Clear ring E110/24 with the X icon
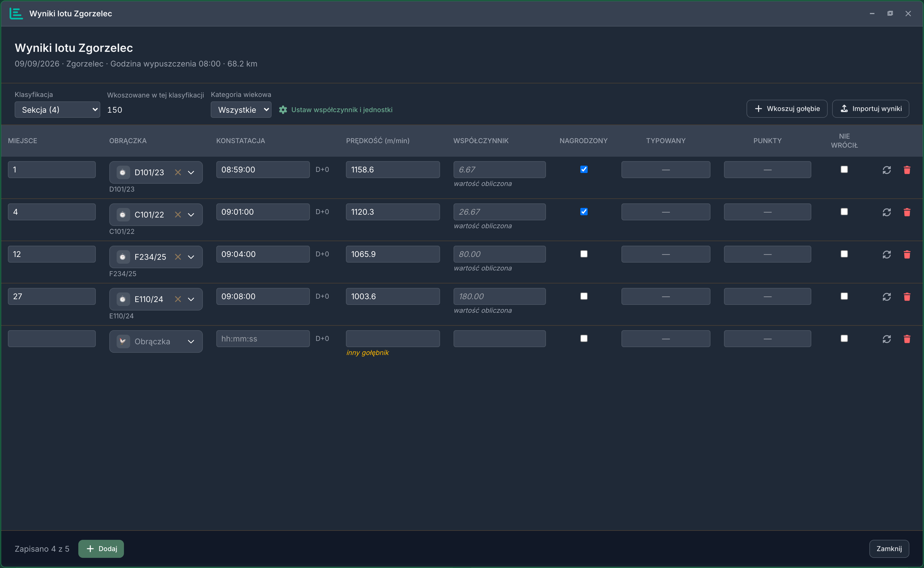Viewport: 924px width, 568px height. coord(178,299)
